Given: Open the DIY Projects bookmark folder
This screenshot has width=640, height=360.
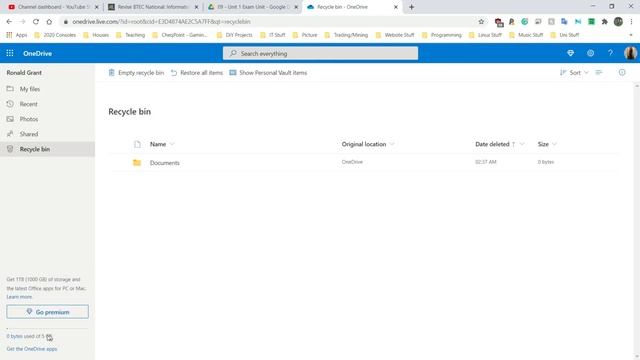Looking at the screenshot, I should pyautogui.click(x=235, y=35).
